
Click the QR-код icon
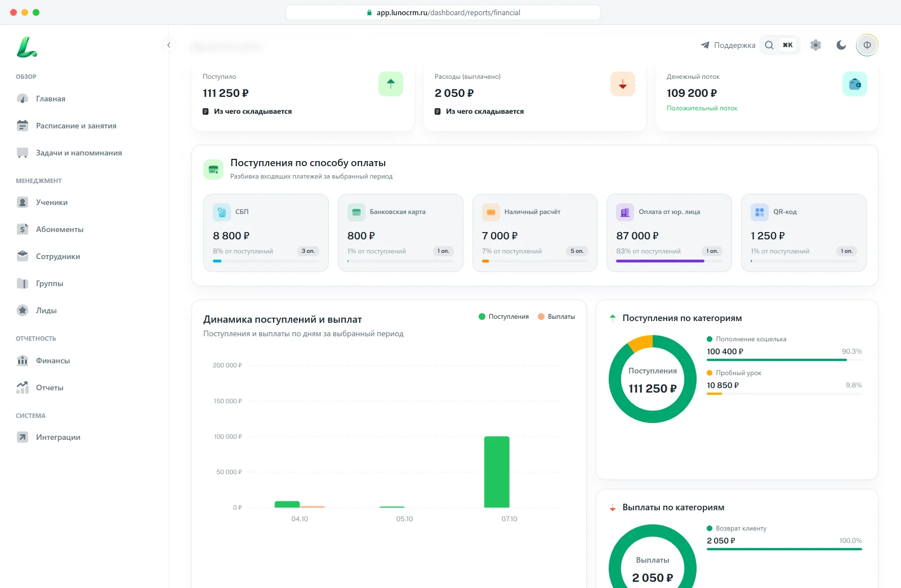point(760,212)
